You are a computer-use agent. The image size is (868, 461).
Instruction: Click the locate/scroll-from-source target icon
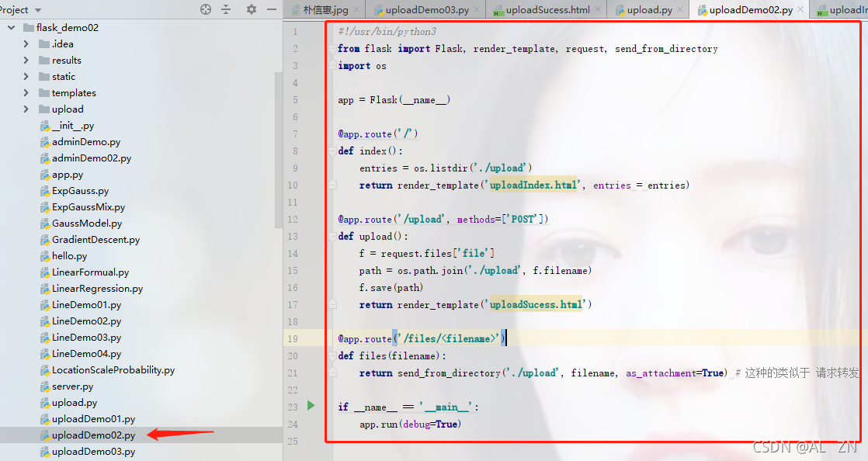(x=206, y=9)
